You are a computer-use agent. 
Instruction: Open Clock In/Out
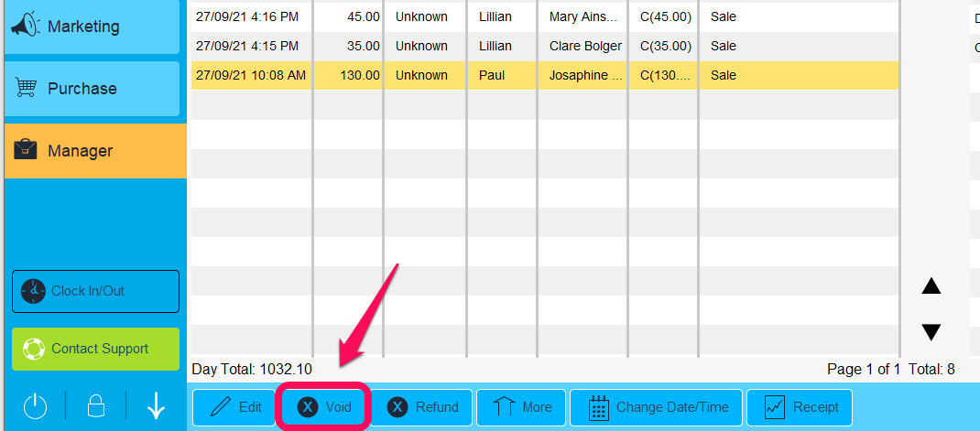[95, 291]
